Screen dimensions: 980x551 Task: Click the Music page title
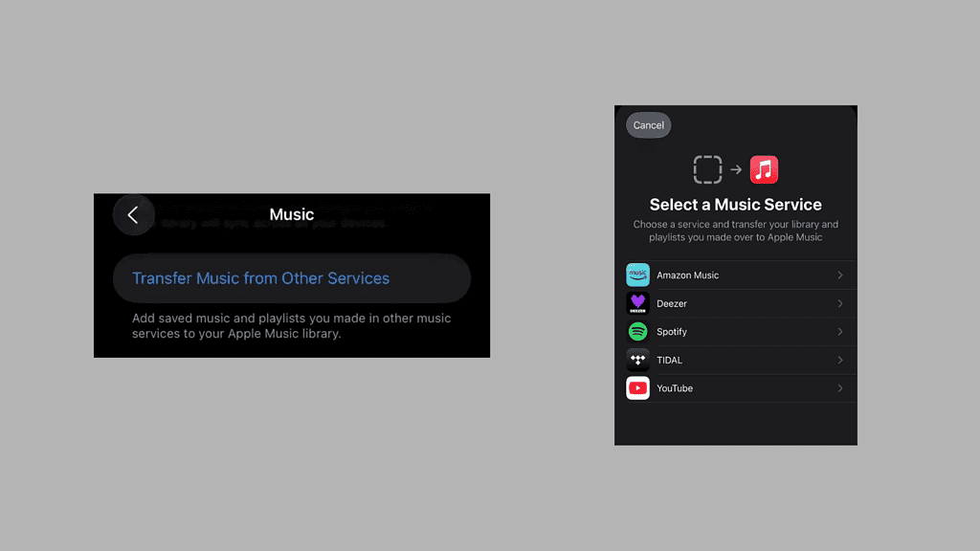point(291,214)
